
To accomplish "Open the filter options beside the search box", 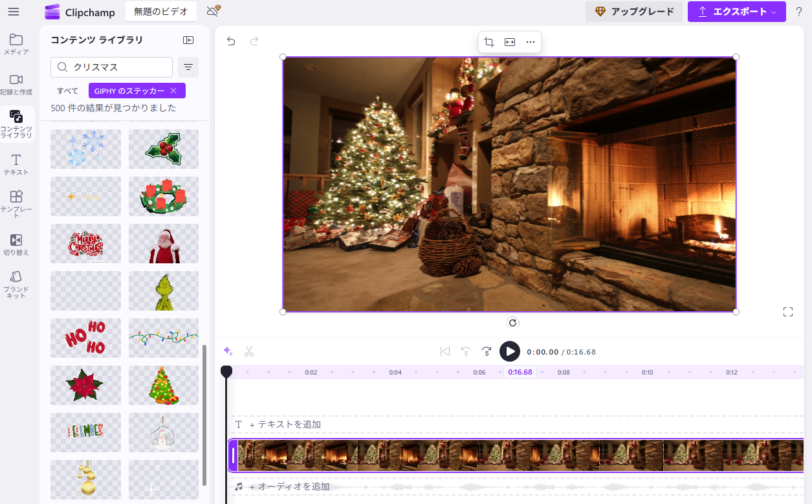I will click(x=188, y=67).
